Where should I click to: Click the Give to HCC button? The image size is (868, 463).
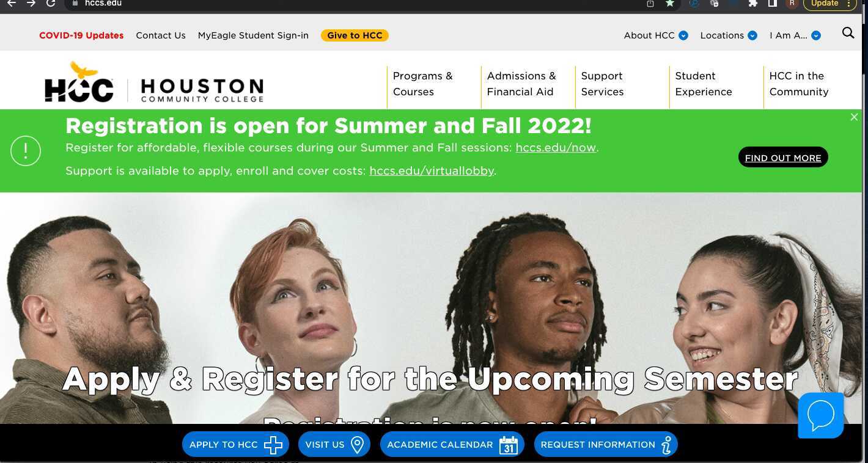355,35
